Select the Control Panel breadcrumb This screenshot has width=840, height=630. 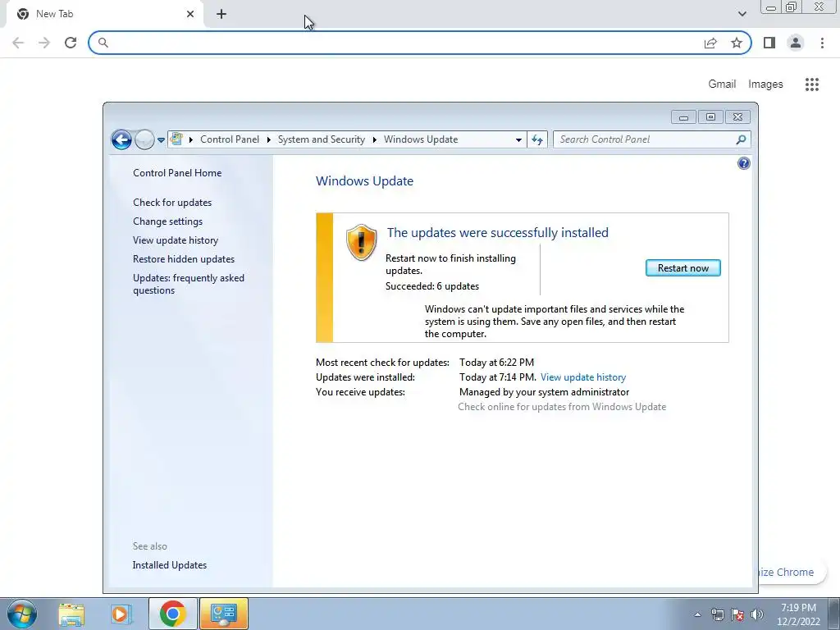[230, 139]
